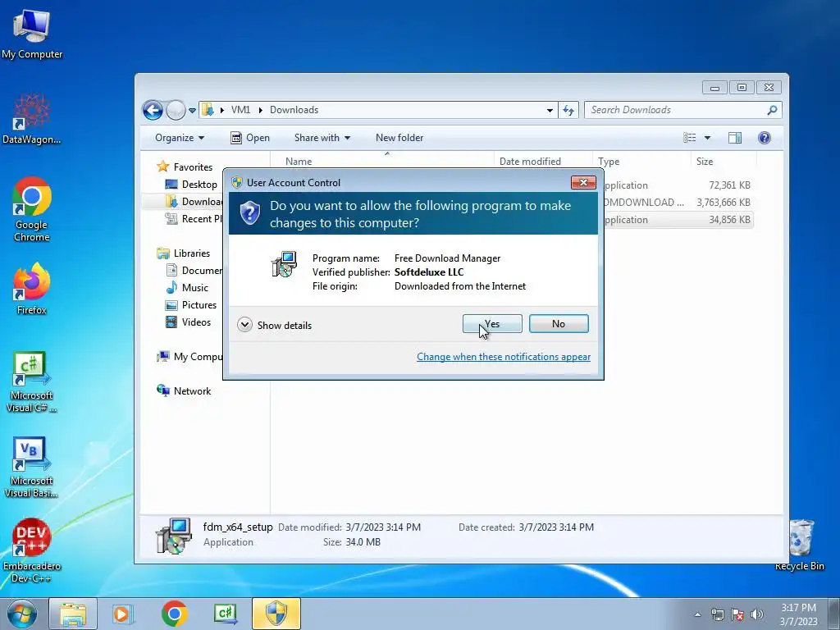This screenshot has height=630, width=840.
Task: Close the User Account Control dialog
Action: tap(583, 183)
